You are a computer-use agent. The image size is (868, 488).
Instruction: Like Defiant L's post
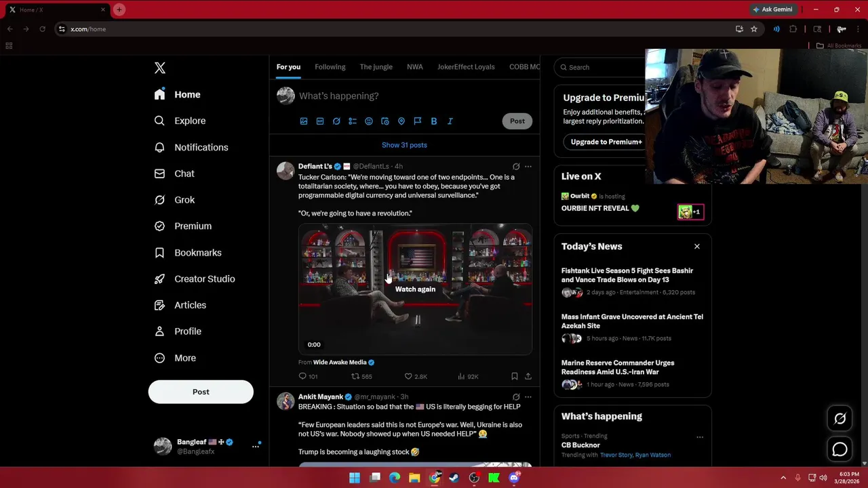tap(416, 376)
